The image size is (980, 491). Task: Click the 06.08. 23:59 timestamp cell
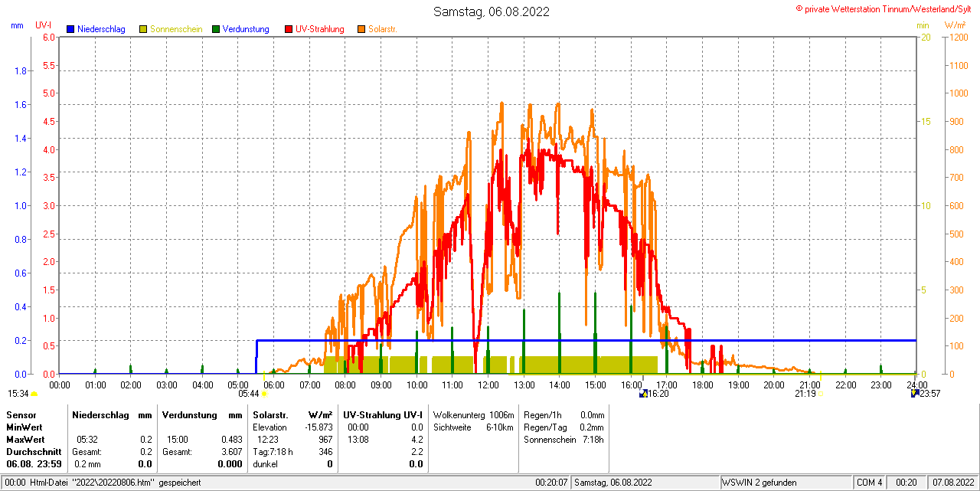34,464
